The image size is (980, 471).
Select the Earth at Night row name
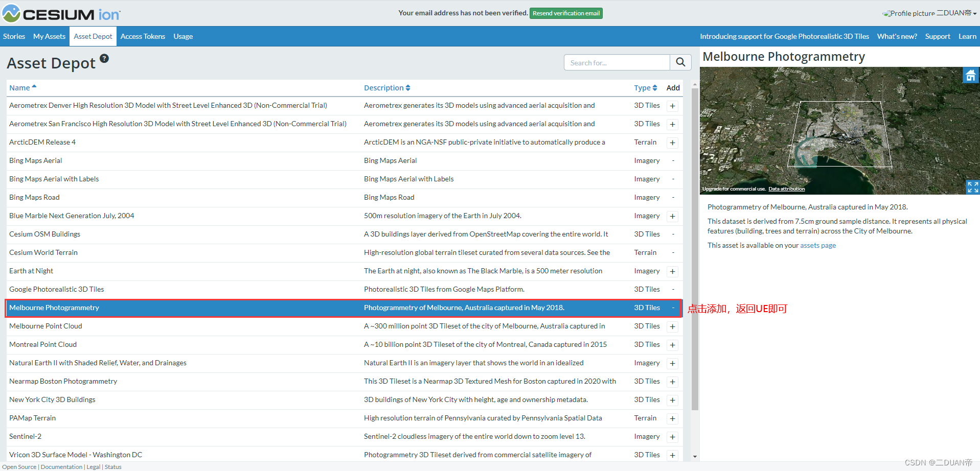31,271
